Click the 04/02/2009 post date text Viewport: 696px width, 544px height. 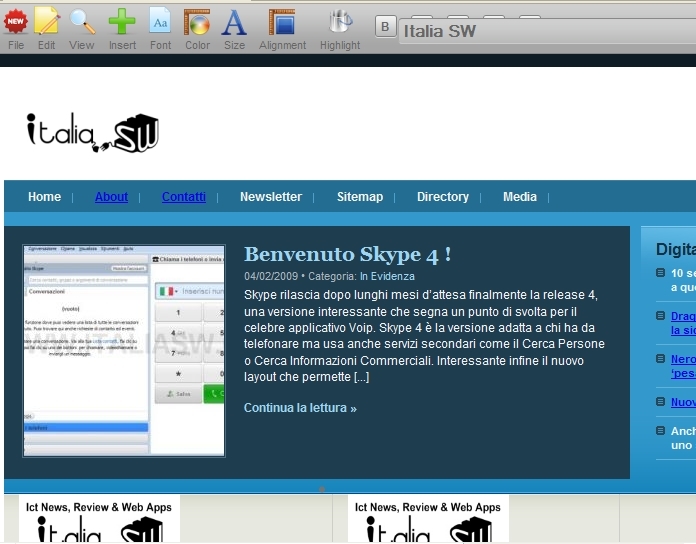tap(271, 276)
